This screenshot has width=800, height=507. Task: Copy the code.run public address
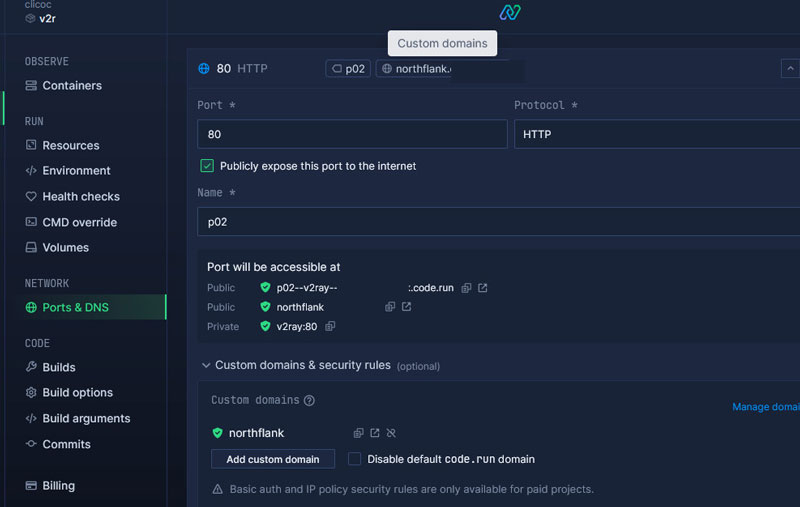click(x=466, y=288)
